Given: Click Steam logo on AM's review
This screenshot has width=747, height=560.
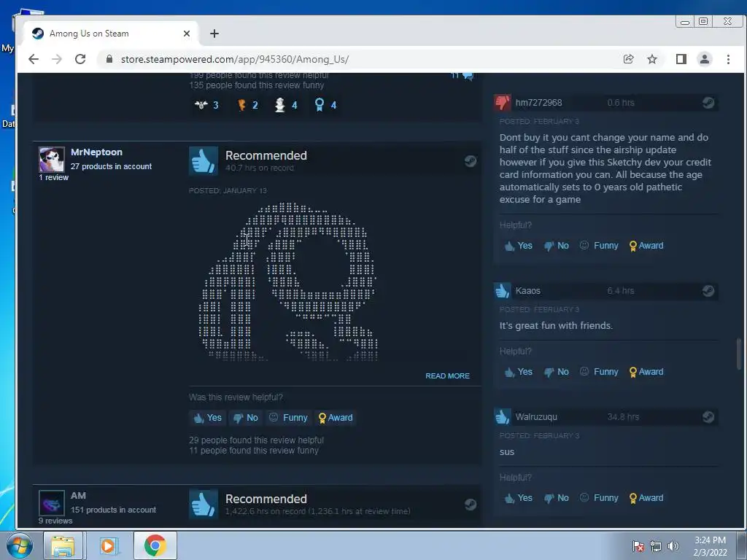Looking at the screenshot, I should [471, 505].
